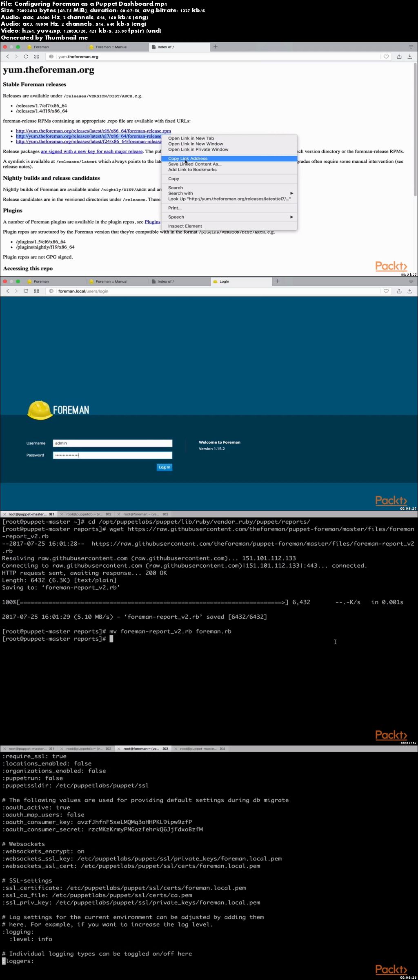Choose 'Copy Link Address' from context menu
The width and height of the screenshot is (418, 980).
point(229,159)
